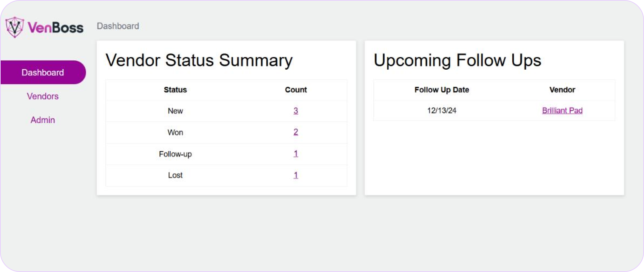
Task: Click the Follow Up Date column header
Action: 441,90
